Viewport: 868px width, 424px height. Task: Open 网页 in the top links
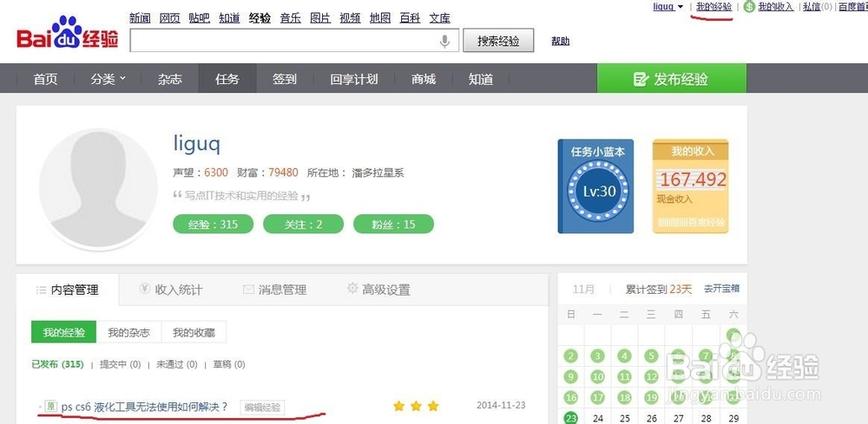tap(170, 18)
